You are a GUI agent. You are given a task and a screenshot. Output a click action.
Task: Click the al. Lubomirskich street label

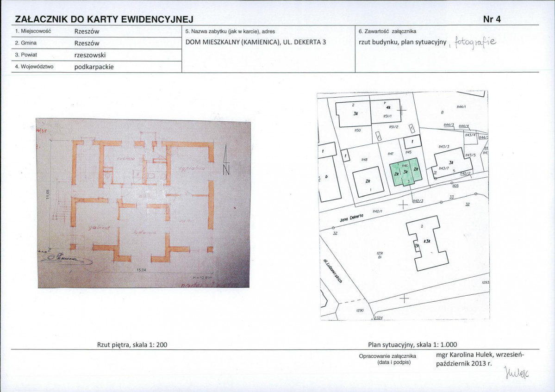tap(333, 271)
